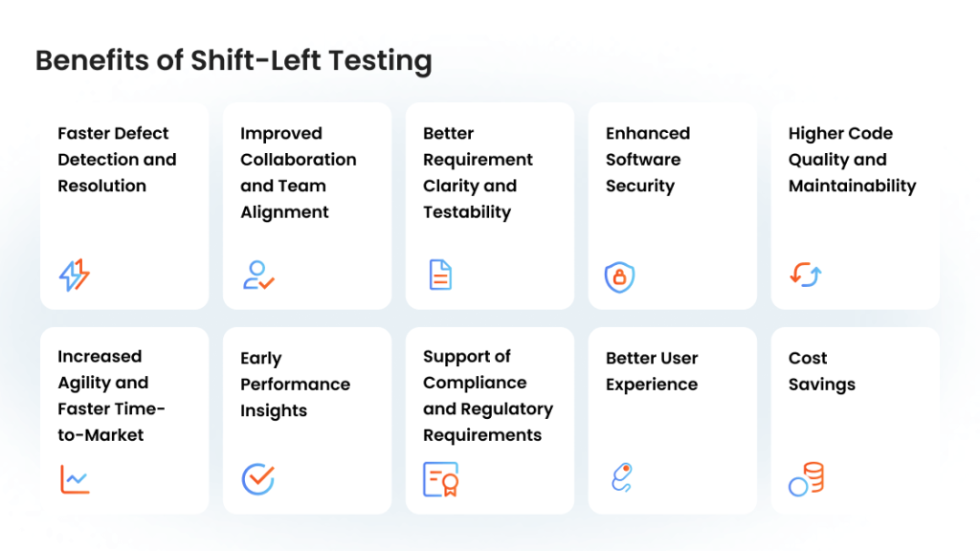Select the circular arrows code quality icon
The width and height of the screenshot is (980, 551).
coord(806,275)
